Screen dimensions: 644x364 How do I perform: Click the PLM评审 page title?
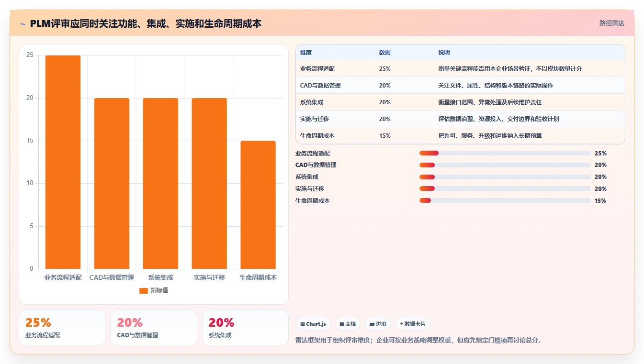(x=146, y=23)
